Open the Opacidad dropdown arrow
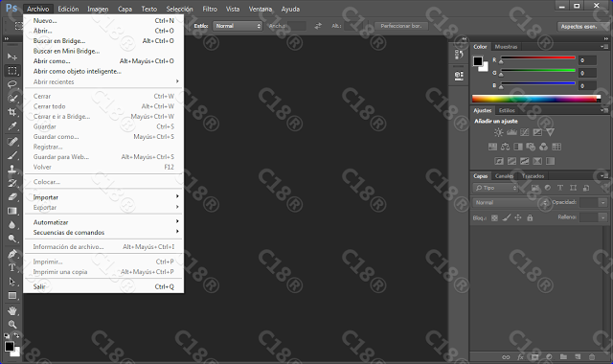The width and height of the screenshot is (613, 364). 602,202
